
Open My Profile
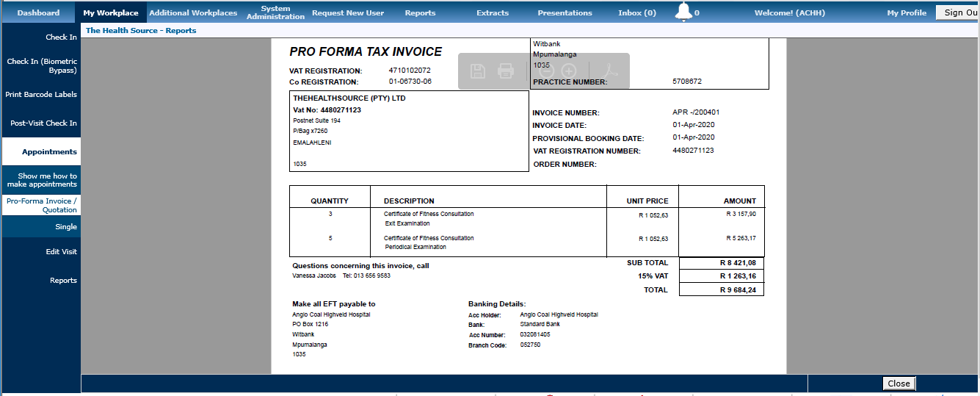(907, 12)
